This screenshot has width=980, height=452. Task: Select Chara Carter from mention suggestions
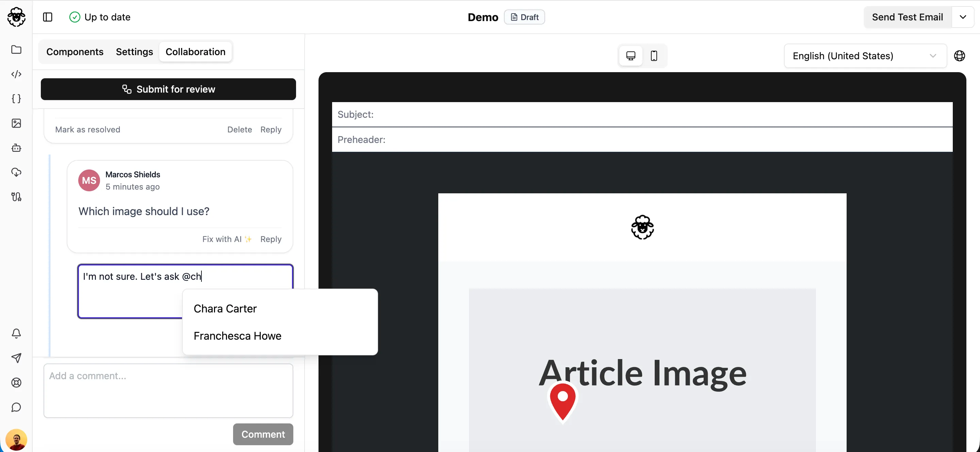pos(225,309)
